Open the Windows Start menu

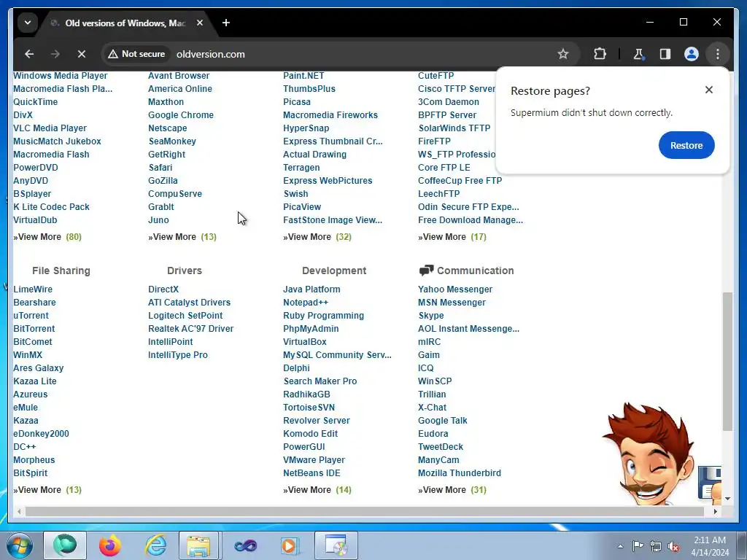pos(20,545)
